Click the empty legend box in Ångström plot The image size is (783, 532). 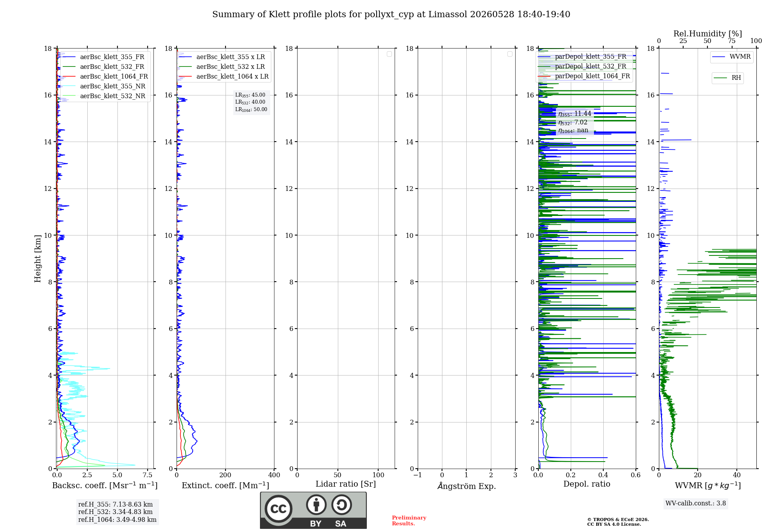[510, 54]
